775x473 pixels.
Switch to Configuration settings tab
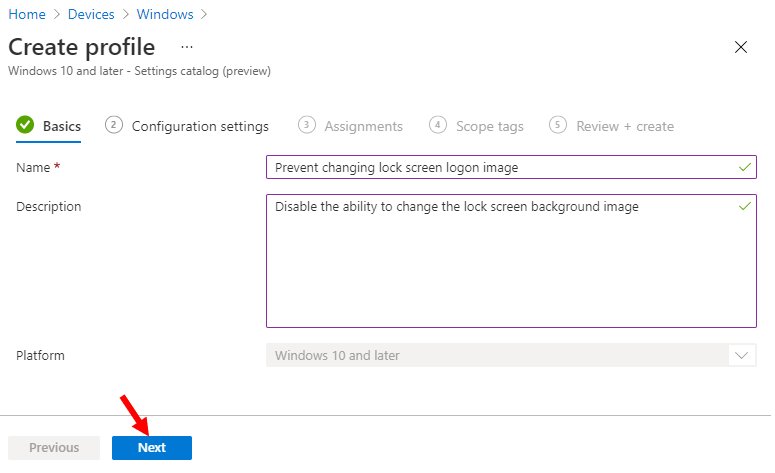[200, 126]
